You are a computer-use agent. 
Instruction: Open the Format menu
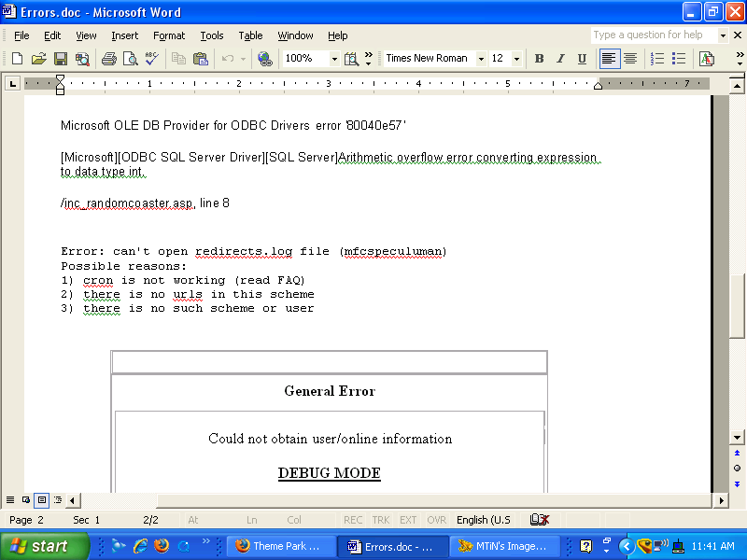point(169,35)
